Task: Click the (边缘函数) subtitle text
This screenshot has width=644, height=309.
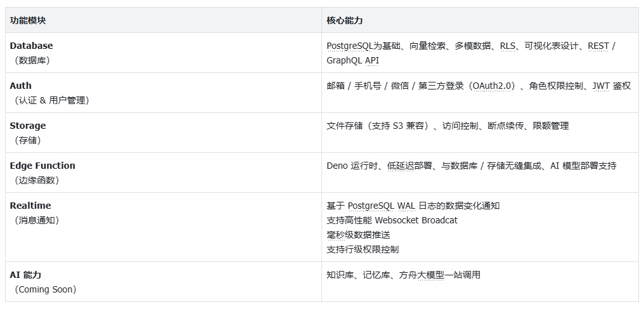Action: tap(37, 180)
